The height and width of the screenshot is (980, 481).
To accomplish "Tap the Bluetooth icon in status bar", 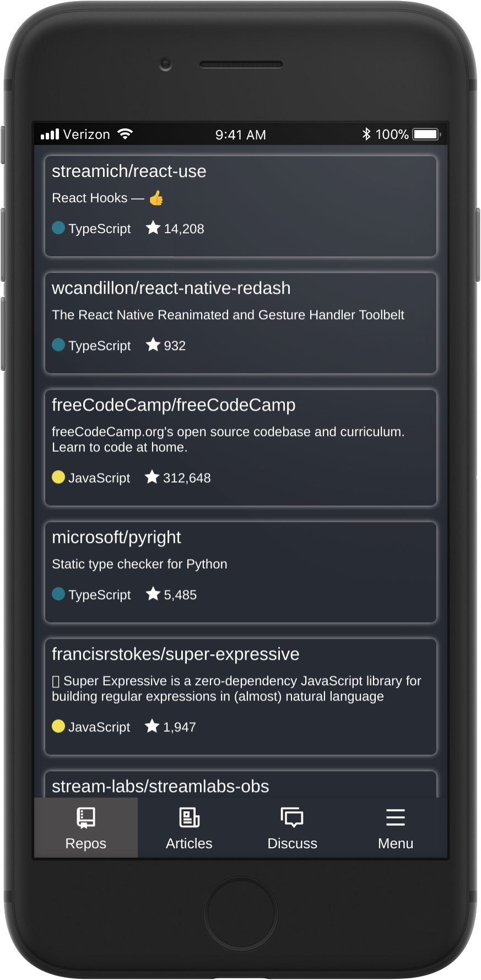I will (366, 134).
